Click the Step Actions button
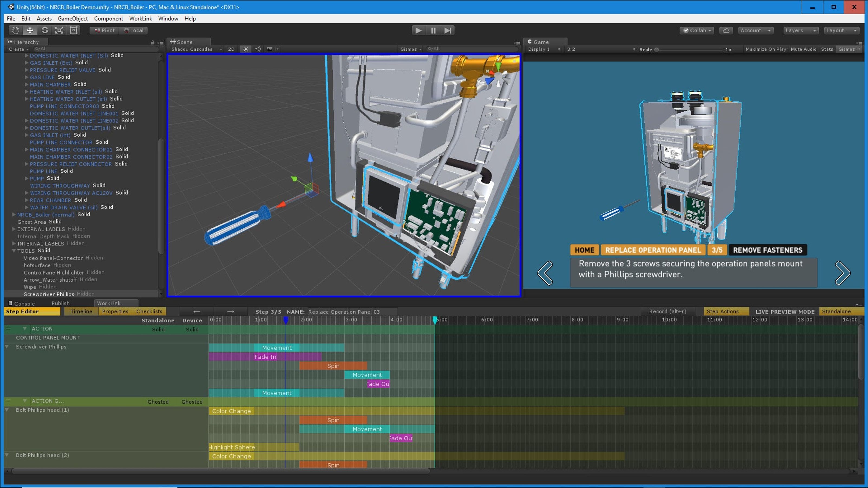Viewport: 868px width, 488px height. tap(726, 312)
